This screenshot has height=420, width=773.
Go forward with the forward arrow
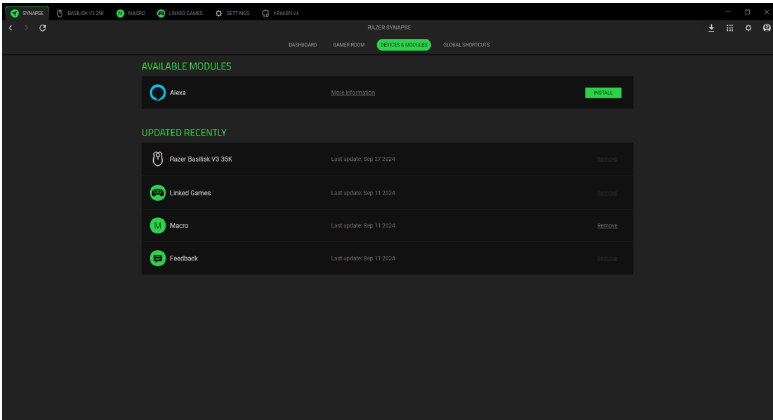pyautogui.click(x=26, y=28)
